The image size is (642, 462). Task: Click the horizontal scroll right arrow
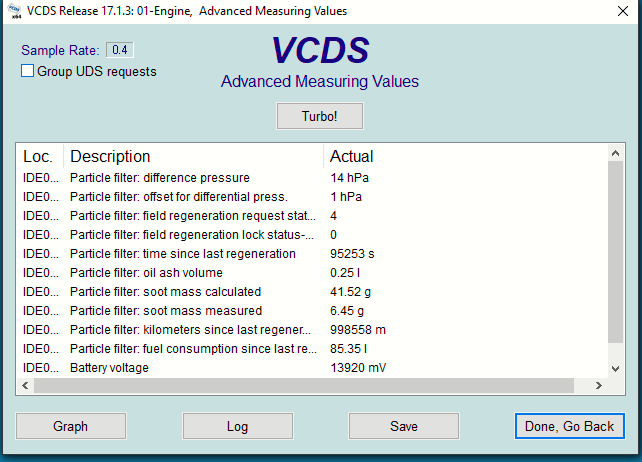click(599, 385)
